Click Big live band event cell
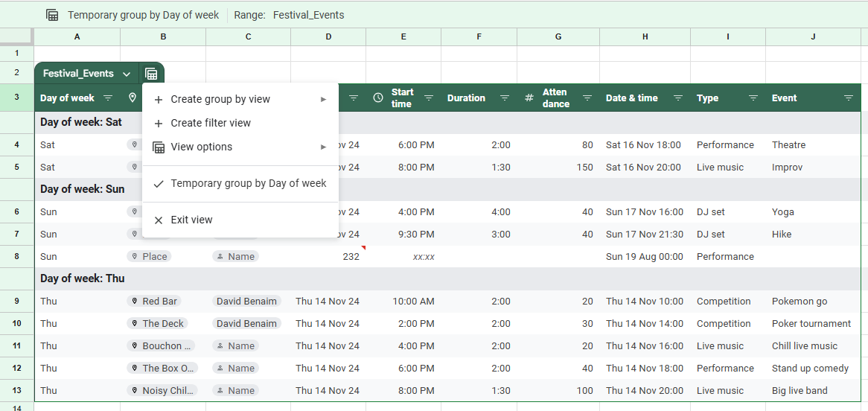 tap(813, 390)
